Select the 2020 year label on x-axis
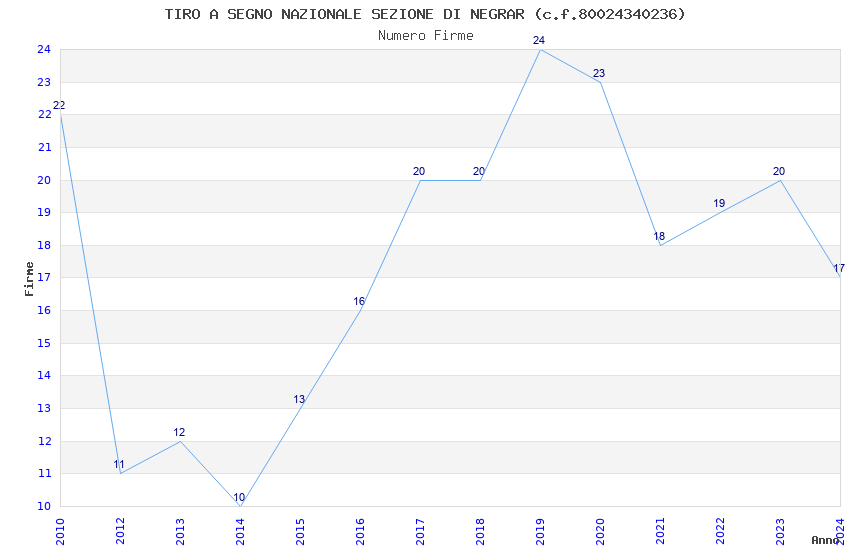 (x=600, y=531)
